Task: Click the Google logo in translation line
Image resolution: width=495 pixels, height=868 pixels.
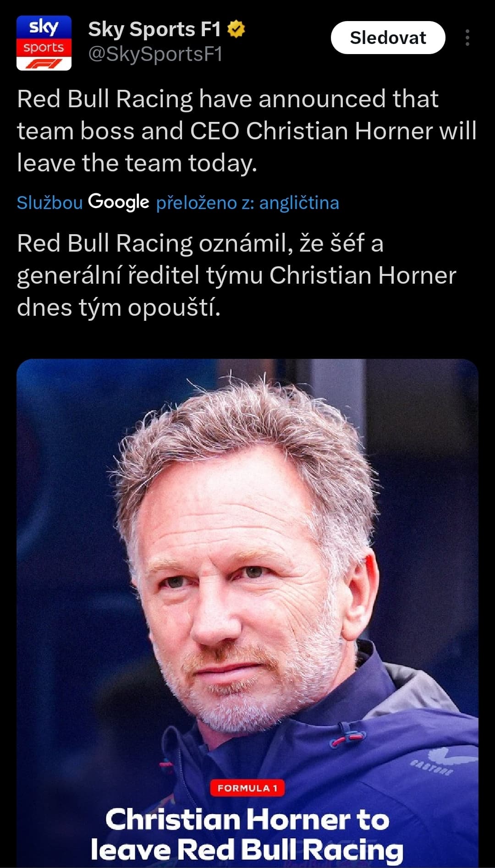Action: tap(119, 202)
